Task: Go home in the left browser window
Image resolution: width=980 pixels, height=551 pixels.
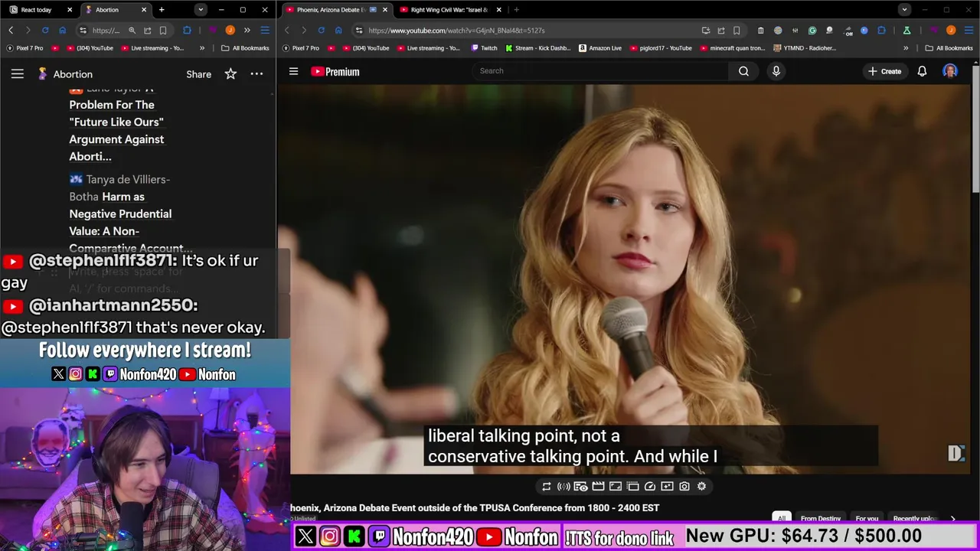Action: click(x=62, y=30)
